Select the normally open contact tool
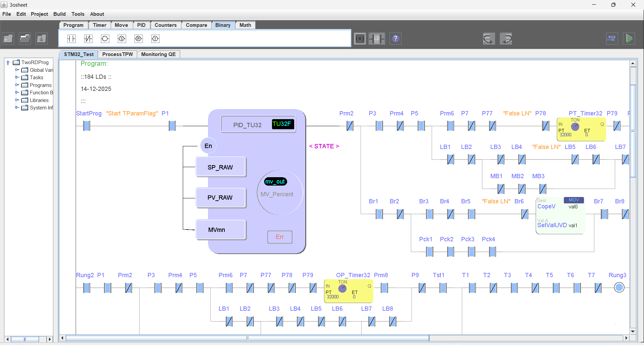644x345 pixels. pyautogui.click(x=71, y=39)
